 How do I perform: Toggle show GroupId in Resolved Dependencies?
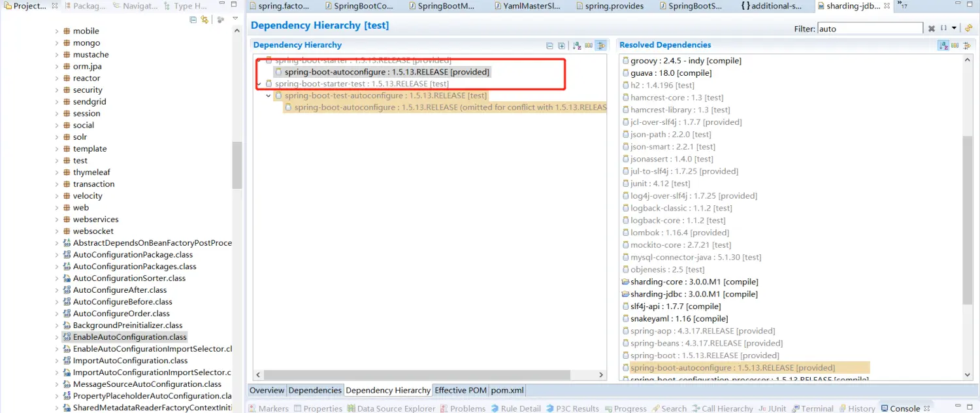(x=955, y=46)
